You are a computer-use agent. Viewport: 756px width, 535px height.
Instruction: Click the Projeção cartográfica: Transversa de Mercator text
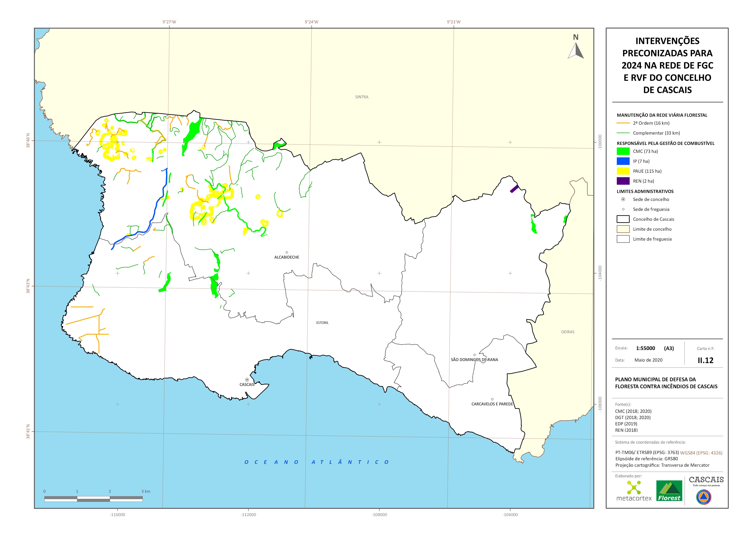[662, 465]
